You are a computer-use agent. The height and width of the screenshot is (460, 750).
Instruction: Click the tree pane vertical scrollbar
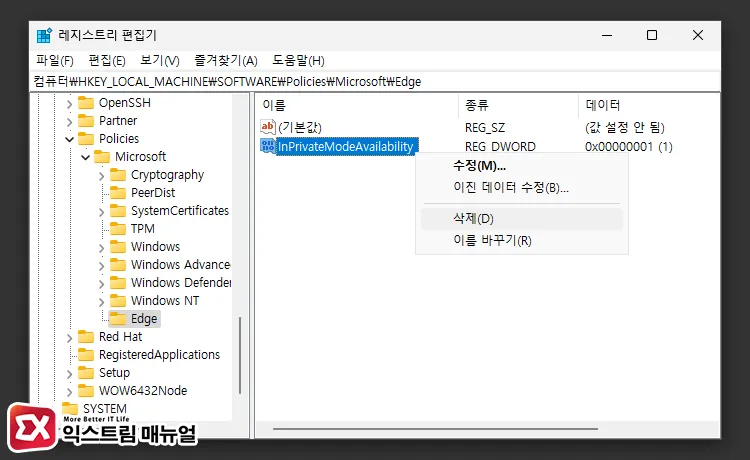click(240, 355)
